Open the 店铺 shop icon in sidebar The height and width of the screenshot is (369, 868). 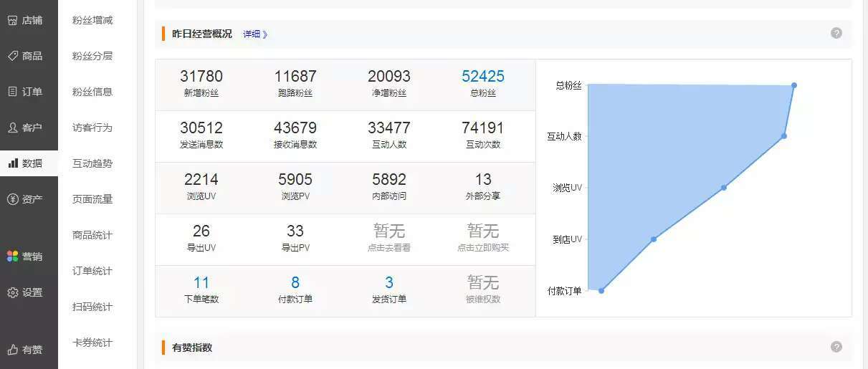tap(12, 20)
